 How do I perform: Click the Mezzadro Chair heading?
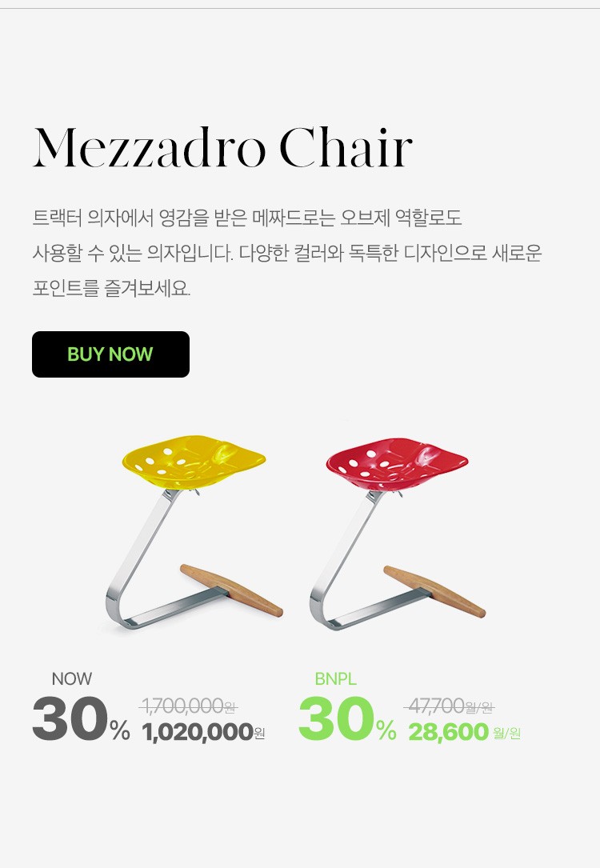click(222, 147)
